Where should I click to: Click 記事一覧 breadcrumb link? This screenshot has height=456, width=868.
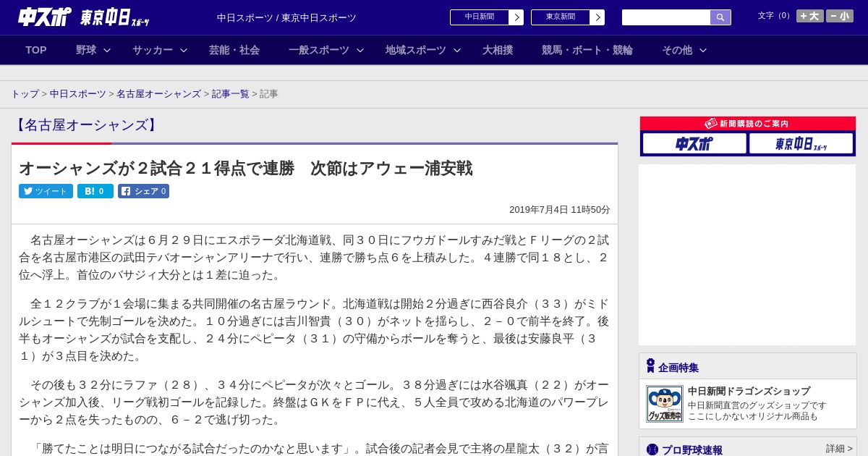pyautogui.click(x=231, y=94)
